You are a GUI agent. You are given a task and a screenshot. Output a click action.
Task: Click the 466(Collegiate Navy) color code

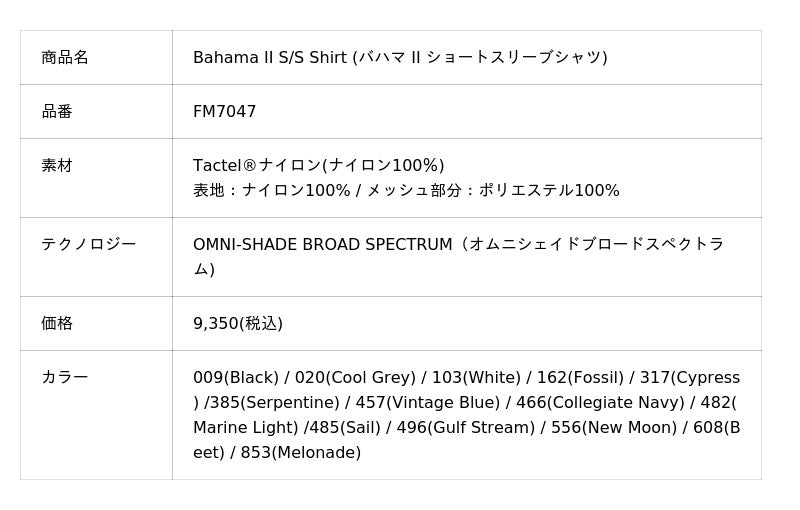(601, 403)
